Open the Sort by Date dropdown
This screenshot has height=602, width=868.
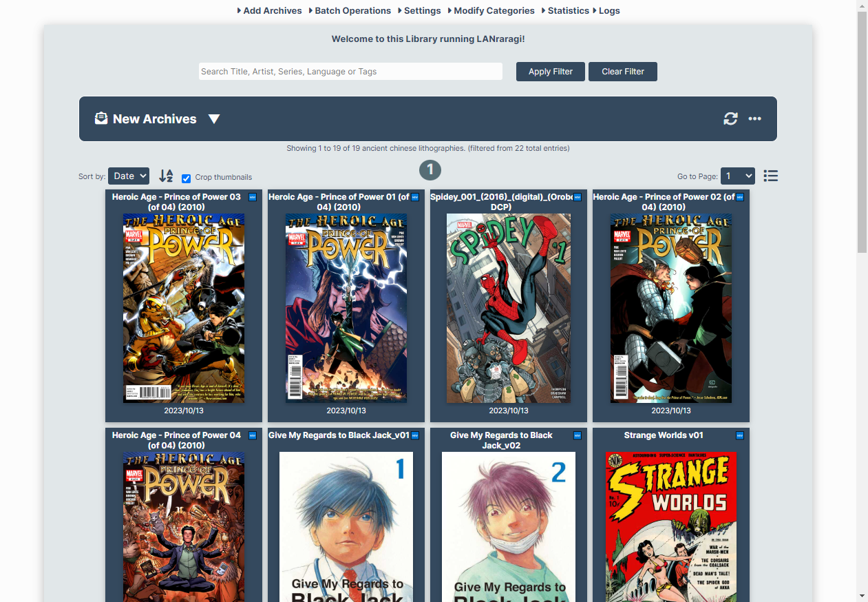[129, 176]
